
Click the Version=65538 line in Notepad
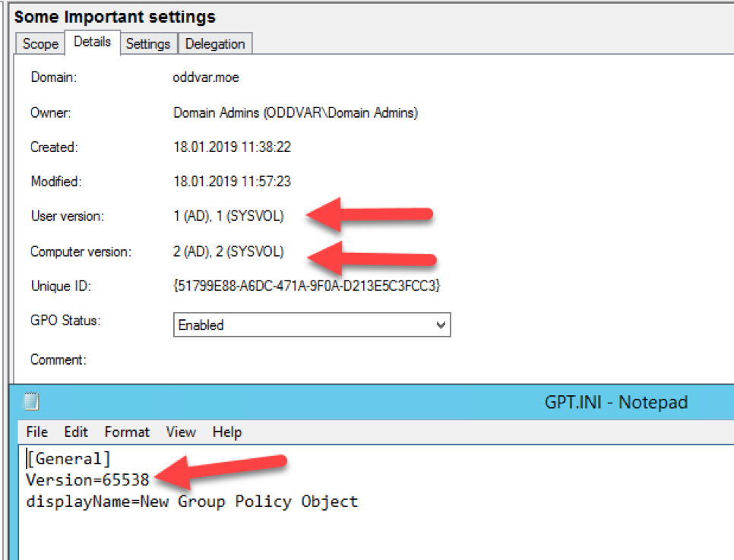(x=87, y=480)
